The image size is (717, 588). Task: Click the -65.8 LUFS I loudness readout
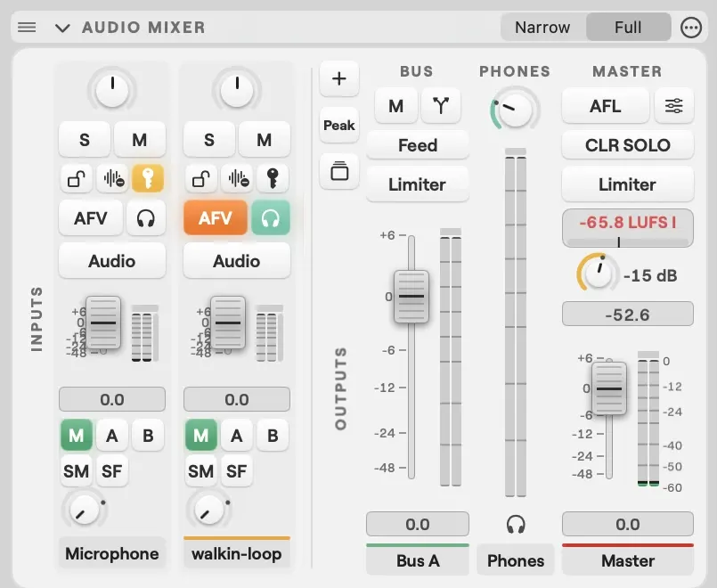click(628, 228)
